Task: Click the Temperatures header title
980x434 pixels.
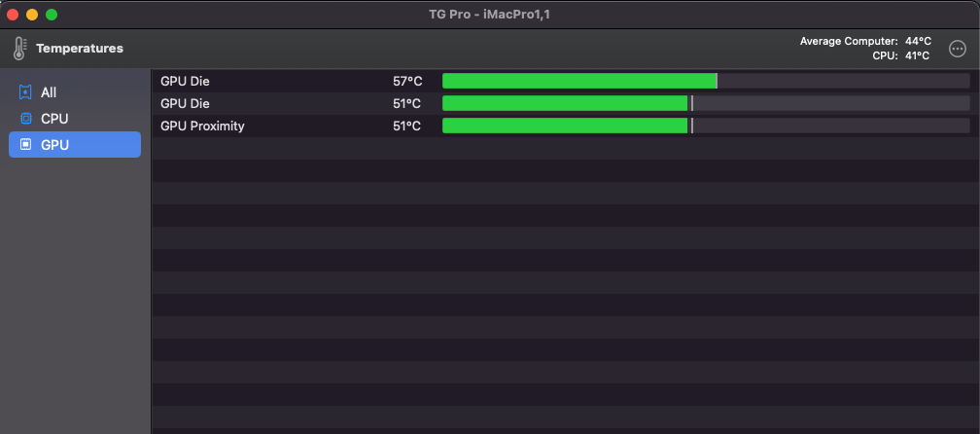Action: (x=80, y=48)
